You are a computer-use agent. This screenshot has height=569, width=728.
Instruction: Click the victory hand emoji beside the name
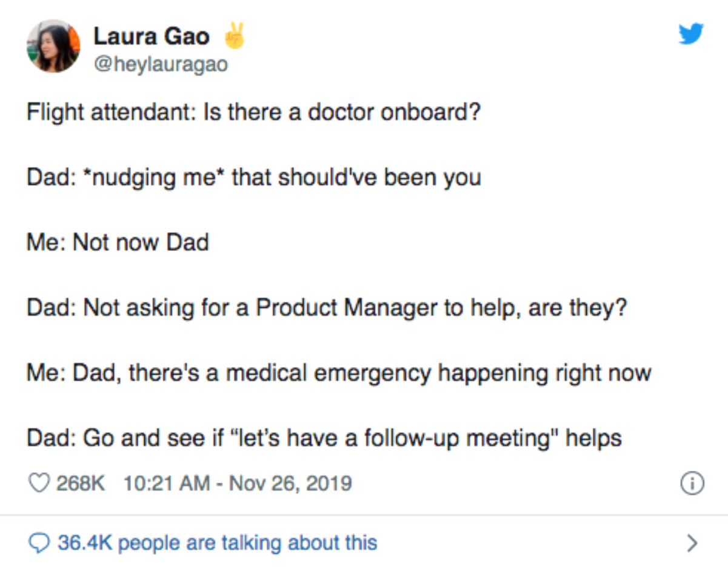(x=234, y=36)
